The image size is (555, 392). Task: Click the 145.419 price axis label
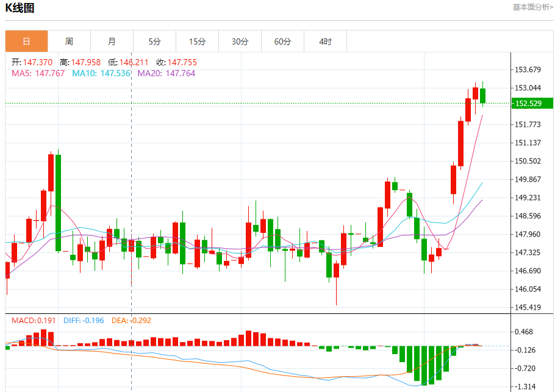click(528, 307)
